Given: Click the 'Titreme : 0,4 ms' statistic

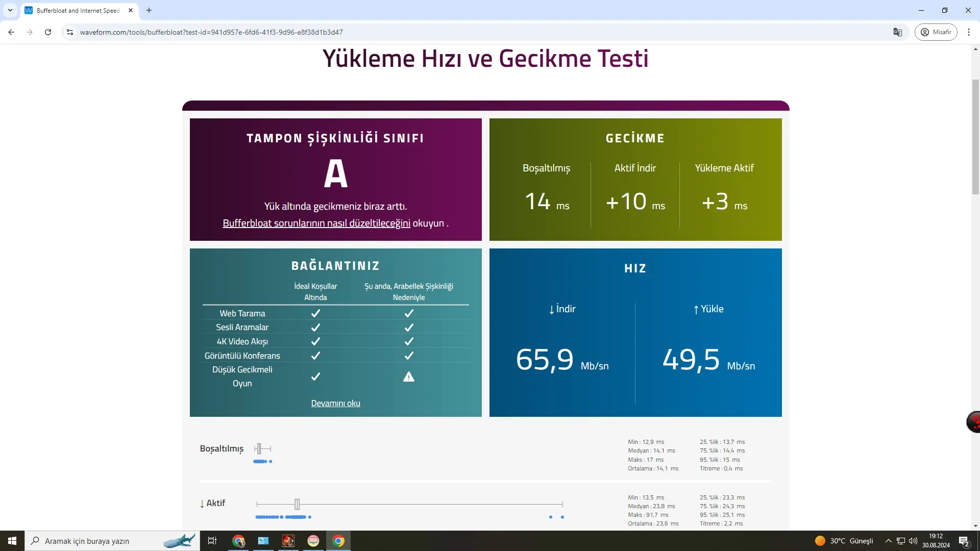Looking at the screenshot, I should 721,468.
